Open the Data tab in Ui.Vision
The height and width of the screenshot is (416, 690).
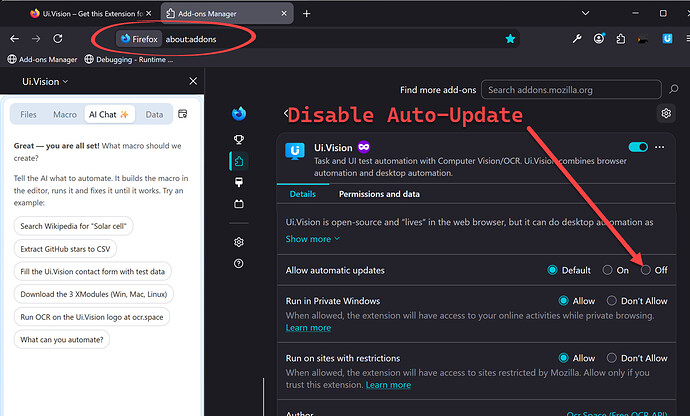tap(154, 114)
